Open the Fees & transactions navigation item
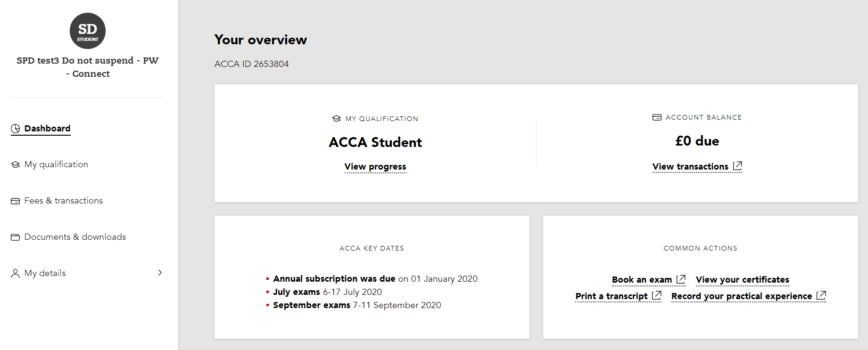The image size is (868, 350). [x=63, y=200]
